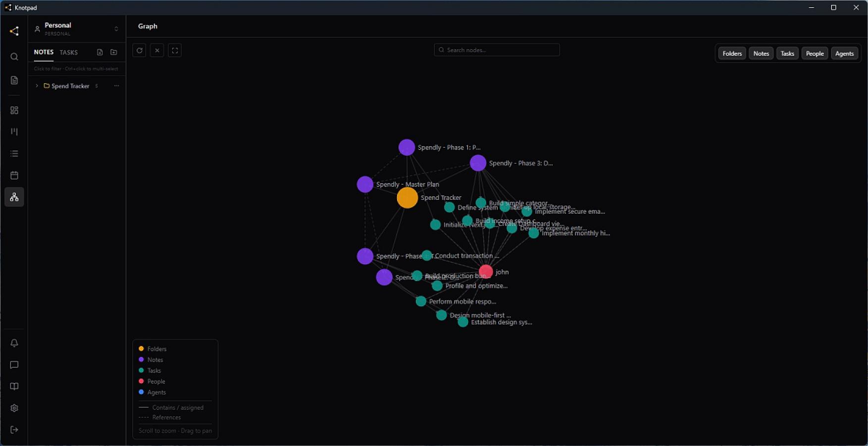Viewport: 868px width, 446px height.
Task: Select the Initialize Next task node
Action: pos(435,225)
